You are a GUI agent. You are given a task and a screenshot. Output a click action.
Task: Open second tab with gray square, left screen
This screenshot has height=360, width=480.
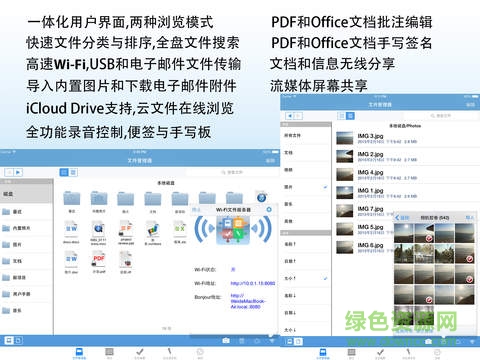109,353
